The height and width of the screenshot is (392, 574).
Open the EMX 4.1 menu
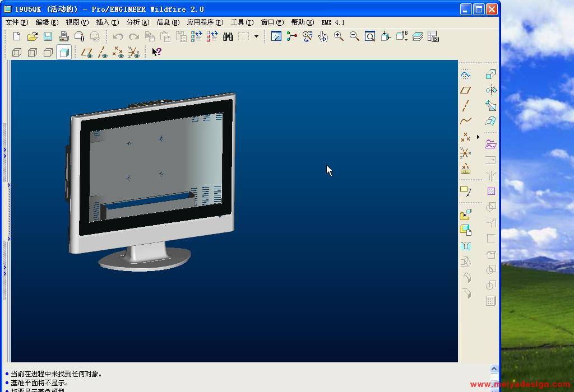(333, 22)
